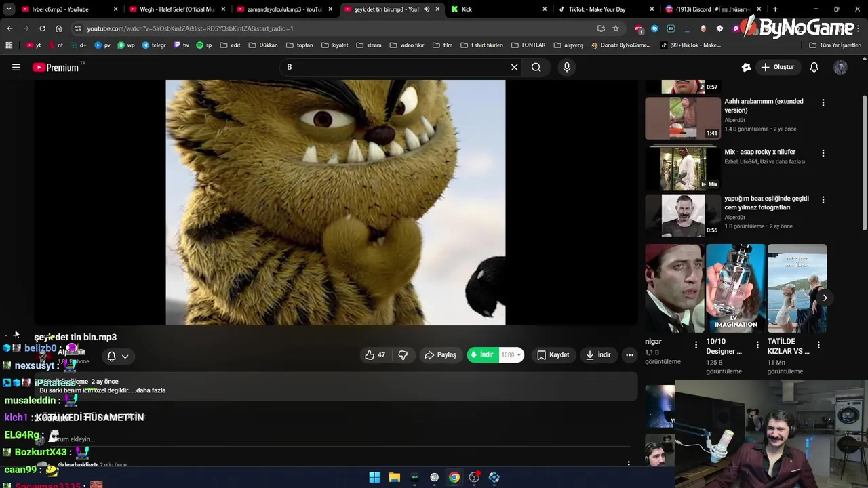Click Chrome icon in taskbar
This screenshot has height=488, width=868.
coord(454,477)
